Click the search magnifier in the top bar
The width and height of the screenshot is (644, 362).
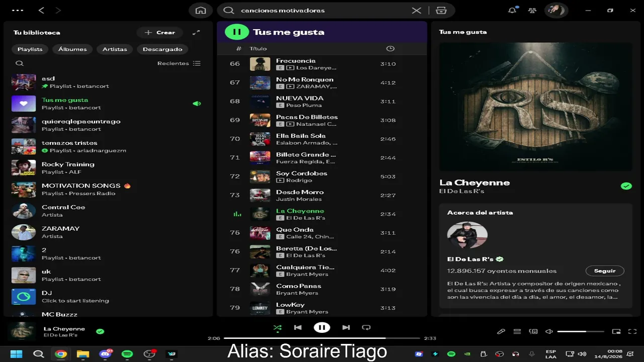coord(229,10)
